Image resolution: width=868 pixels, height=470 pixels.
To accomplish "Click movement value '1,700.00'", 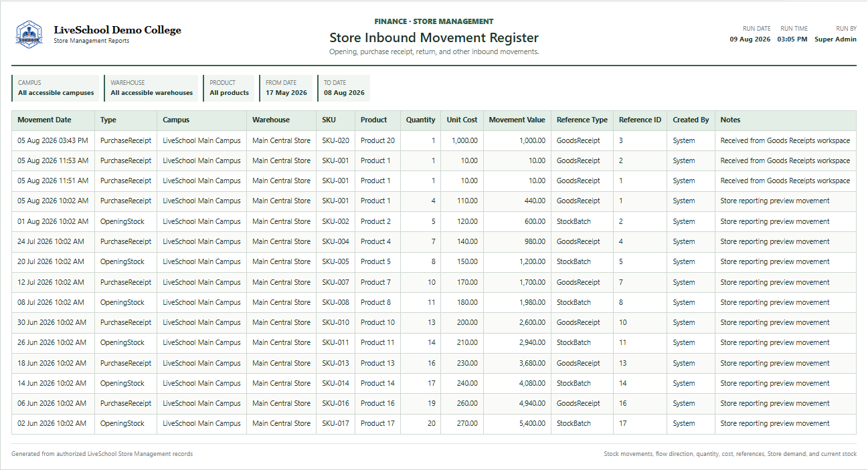I will [x=532, y=283].
